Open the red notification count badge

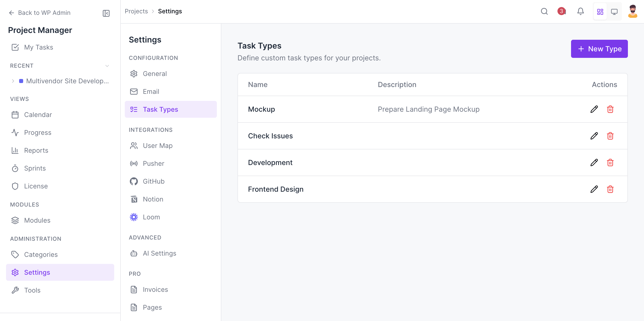pyautogui.click(x=561, y=11)
